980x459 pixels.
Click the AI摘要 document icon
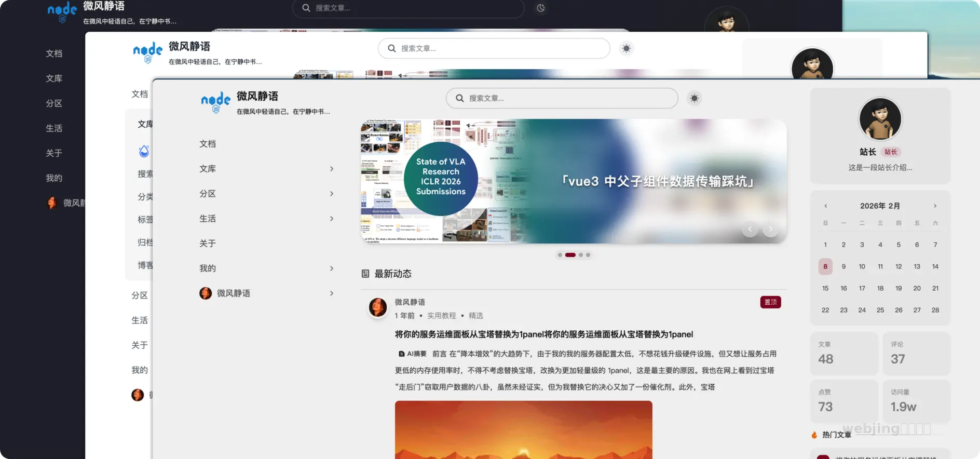pos(401,354)
